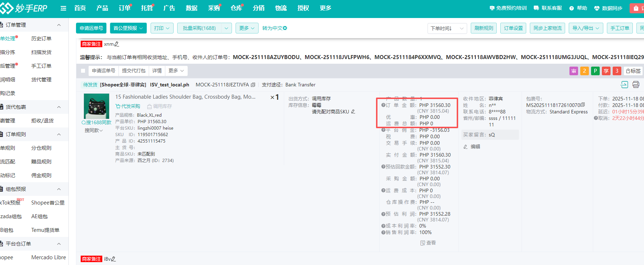Click the gear icon next to 转为中文
The height and width of the screenshot is (265, 644).
(285, 28)
